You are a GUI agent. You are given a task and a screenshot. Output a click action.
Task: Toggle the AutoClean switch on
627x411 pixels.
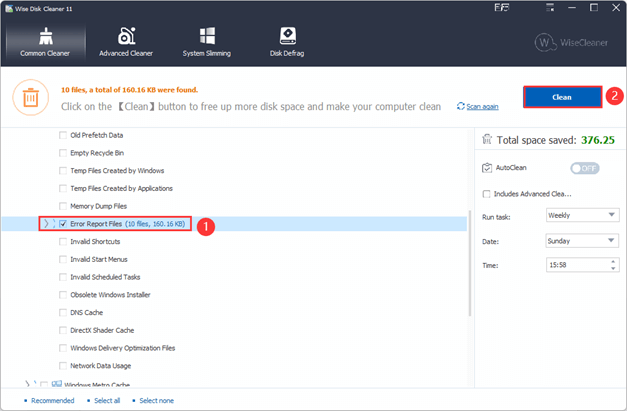[x=585, y=168]
